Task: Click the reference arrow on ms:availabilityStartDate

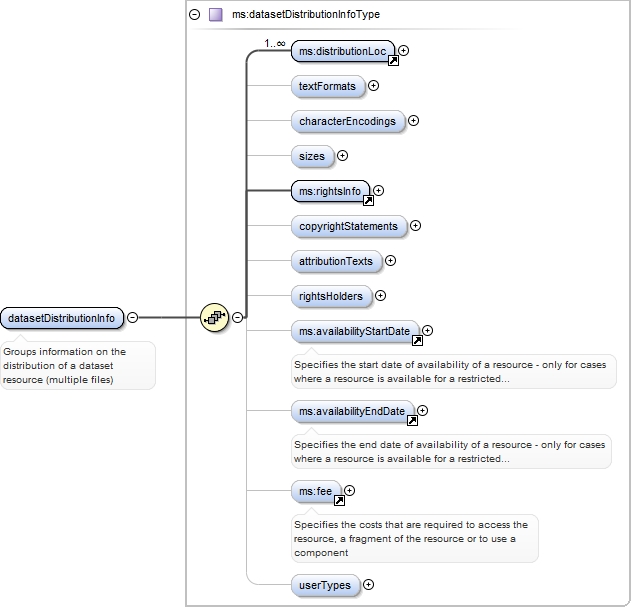Action: 417,340
